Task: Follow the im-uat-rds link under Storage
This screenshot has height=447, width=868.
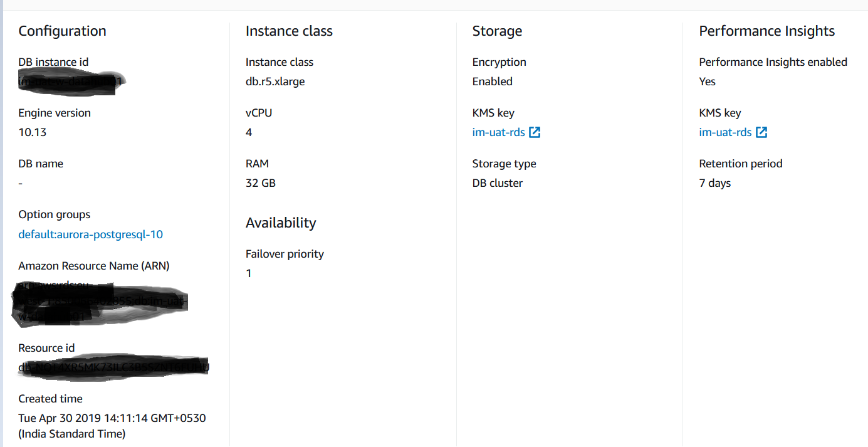Action: pos(498,132)
